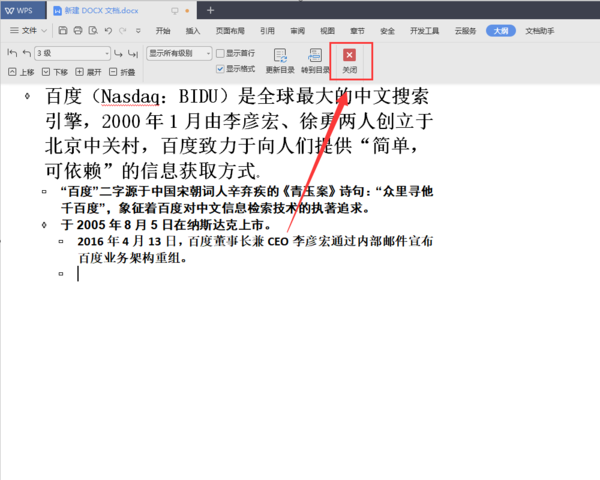Image resolution: width=600 pixels, height=480 pixels.
Task: Click the text 百度业务架构重组
Action: coord(132,258)
